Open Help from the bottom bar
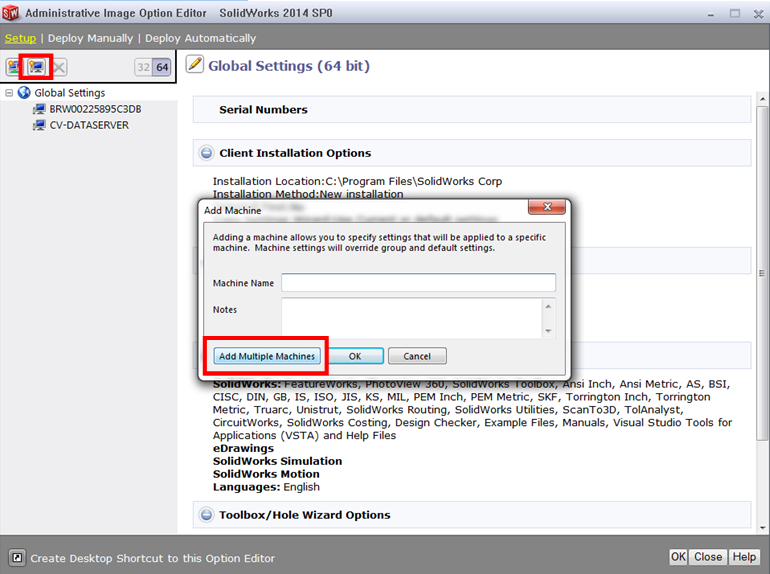Viewport: 770px width, 574px height. 744,557
